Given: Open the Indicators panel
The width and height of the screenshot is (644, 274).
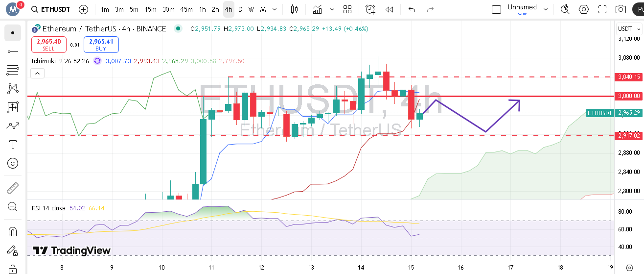Looking at the screenshot, I should click(x=318, y=9).
